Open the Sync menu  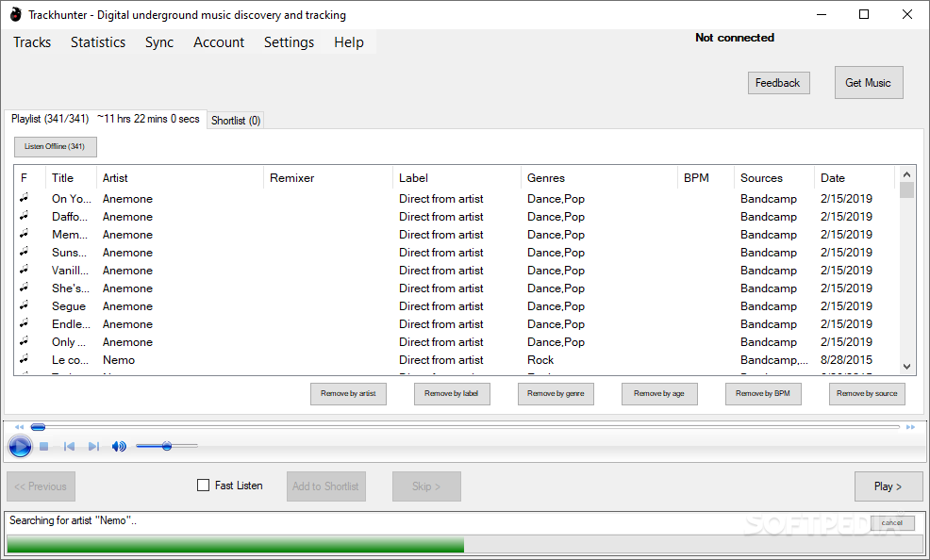point(159,42)
